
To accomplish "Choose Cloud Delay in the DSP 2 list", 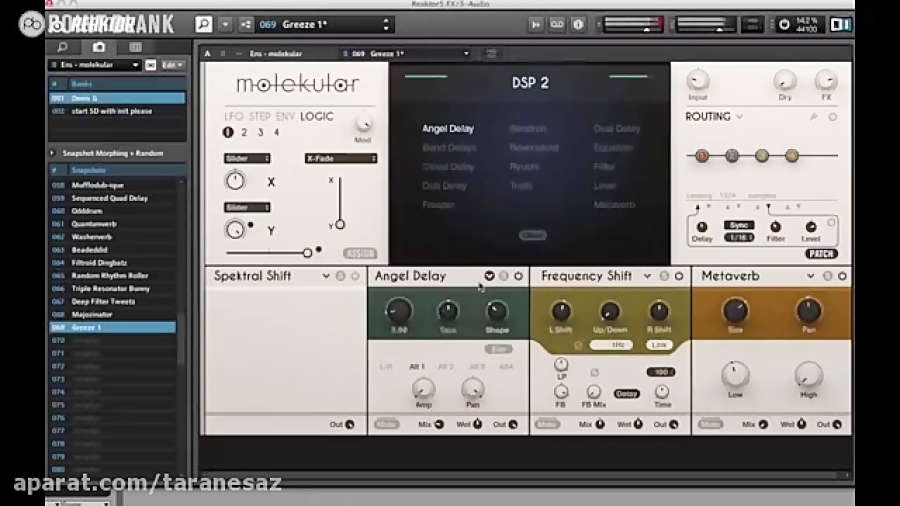I will pyautogui.click(x=448, y=167).
